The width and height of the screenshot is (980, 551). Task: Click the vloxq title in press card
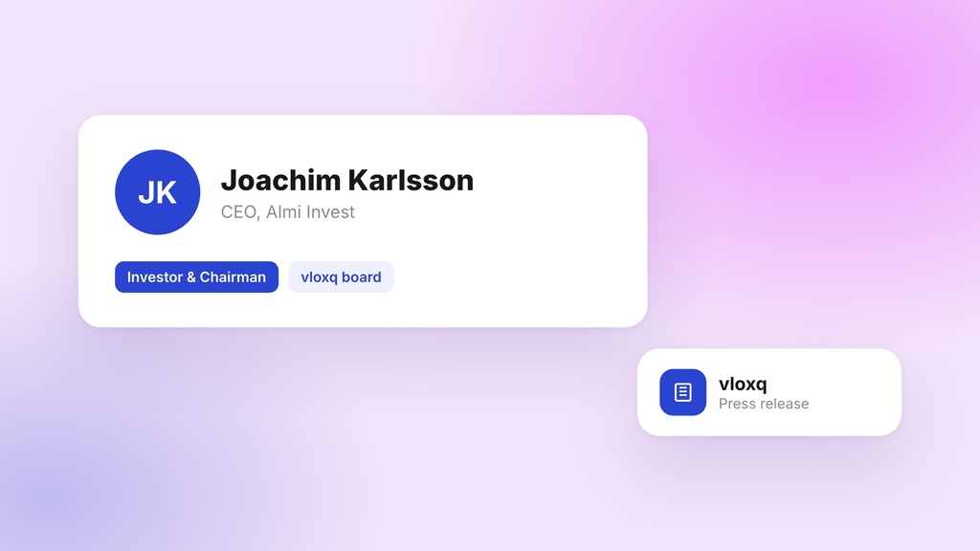point(743,384)
